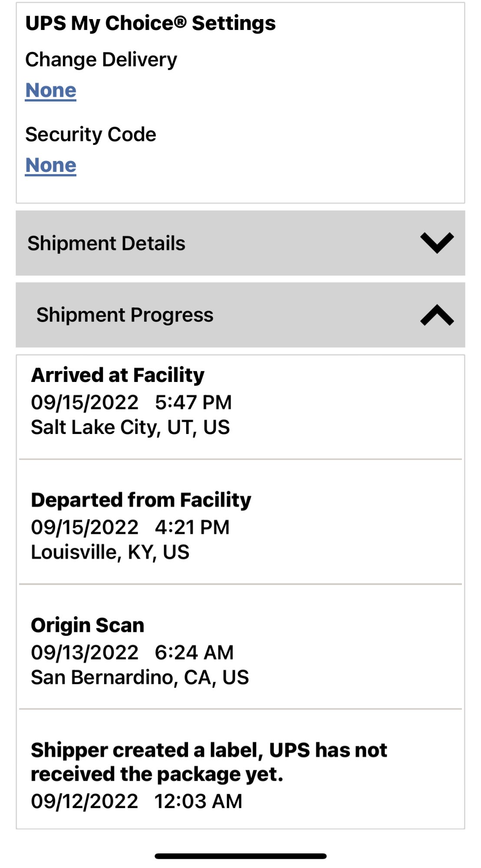Tap the Shipment Details section header label

106,243
